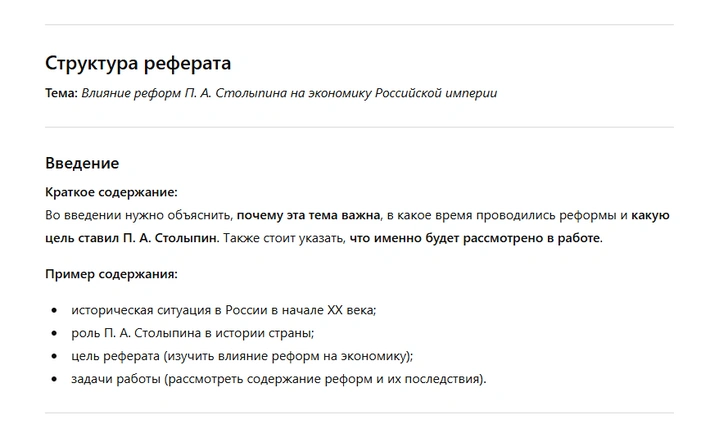Click the "Пример содержания:" label
728x432 pixels.
pos(111,273)
